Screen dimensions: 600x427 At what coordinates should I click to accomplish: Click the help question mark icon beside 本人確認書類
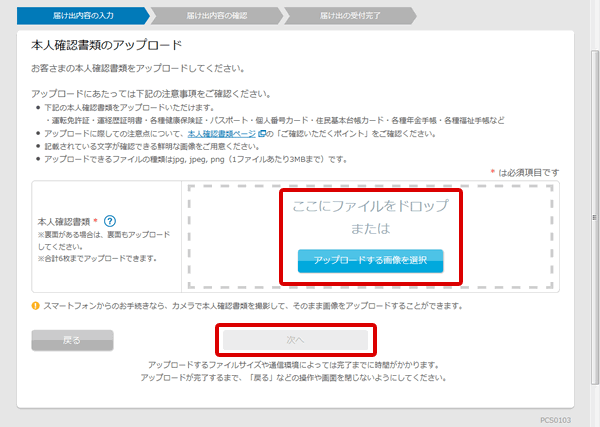click(110, 222)
